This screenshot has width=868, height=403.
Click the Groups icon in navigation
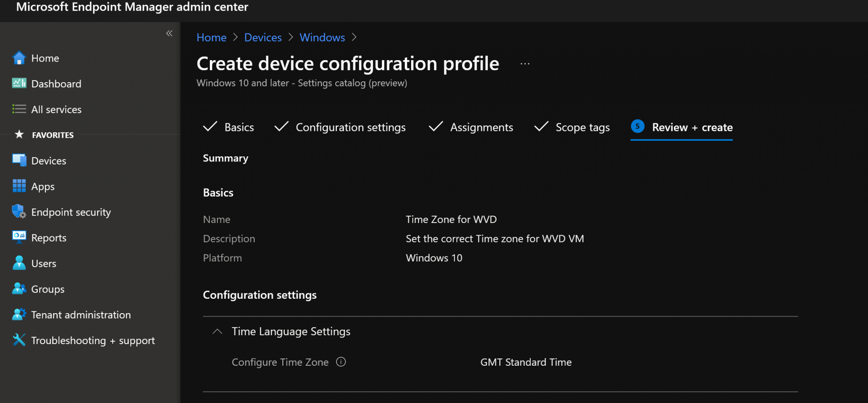point(19,289)
